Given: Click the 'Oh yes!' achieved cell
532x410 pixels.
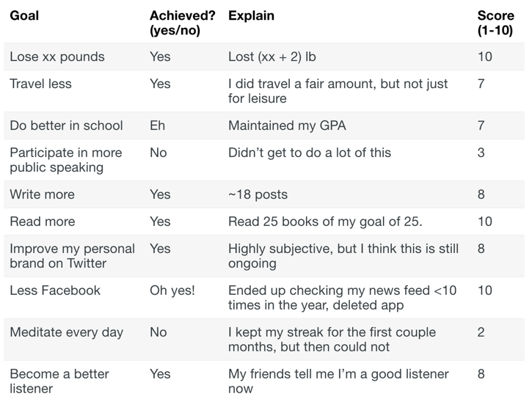Looking at the screenshot, I should pyautogui.click(x=172, y=290).
